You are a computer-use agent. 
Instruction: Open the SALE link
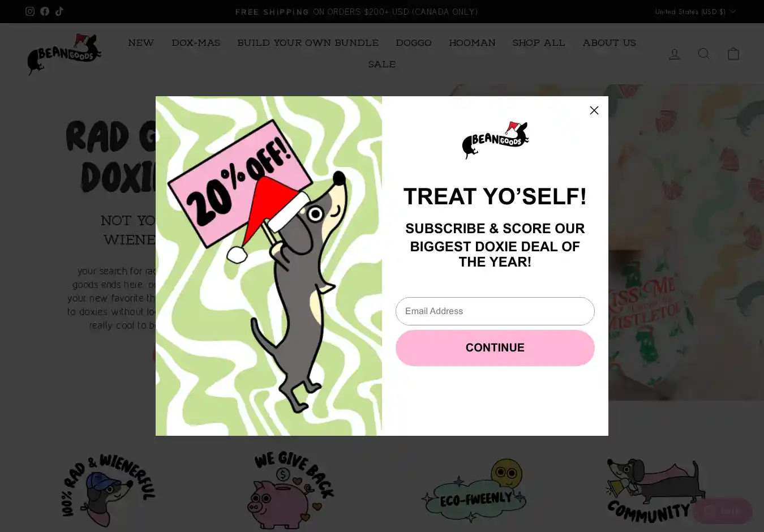382,65
